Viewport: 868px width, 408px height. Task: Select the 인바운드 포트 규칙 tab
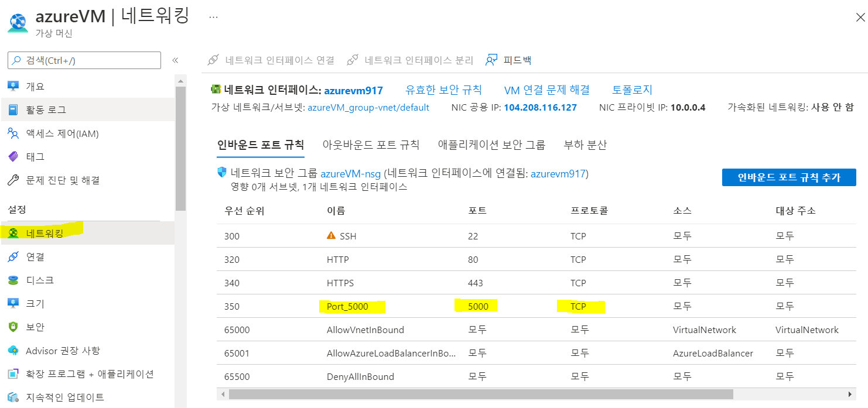point(261,145)
